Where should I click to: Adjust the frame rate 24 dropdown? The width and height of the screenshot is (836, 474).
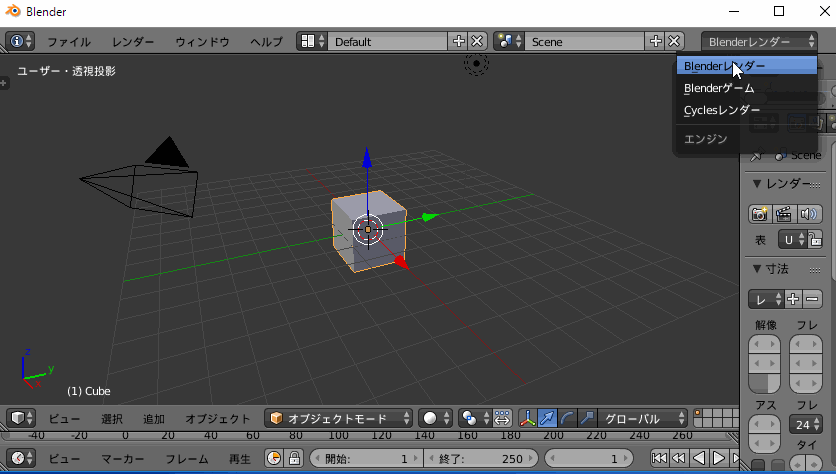point(806,425)
